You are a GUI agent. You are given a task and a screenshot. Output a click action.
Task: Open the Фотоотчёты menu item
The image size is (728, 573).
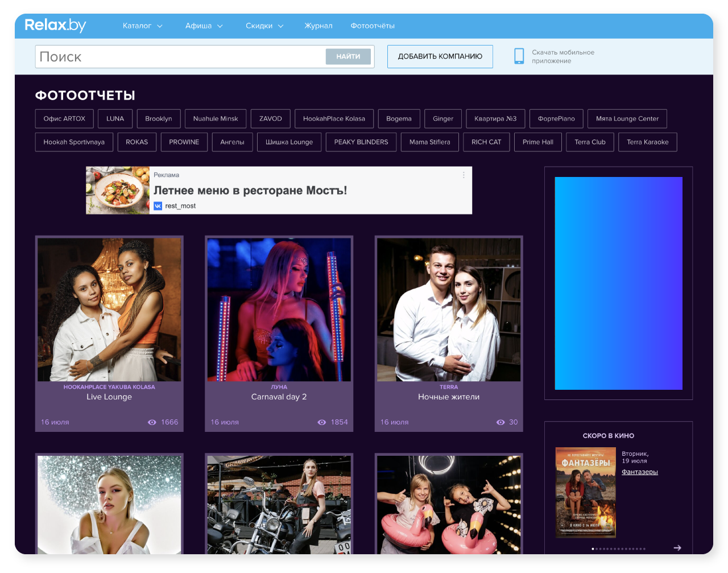(x=373, y=26)
